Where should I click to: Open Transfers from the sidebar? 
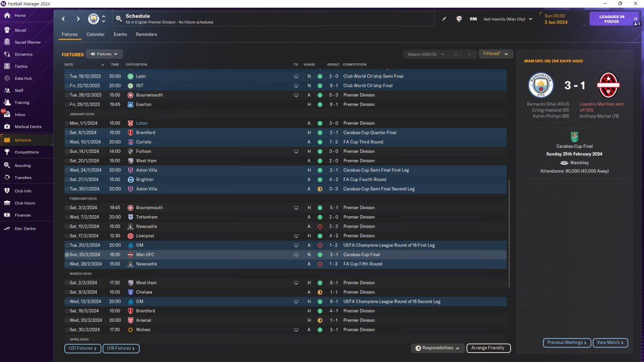[x=23, y=177]
